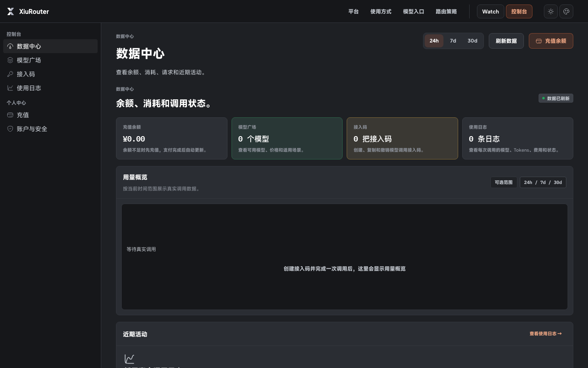Viewport: 588px width, 368px height.
Task: Open the 使用日志 0 条日志 card
Action: click(x=518, y=138)
